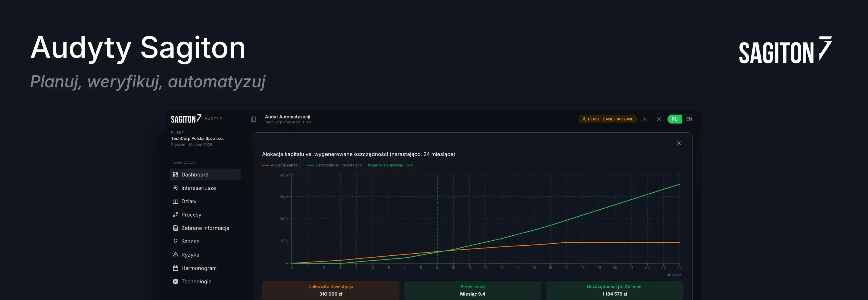Close the capital allocation chart panel
Viewport: 868px width, 300px height.
pos(679,143)
